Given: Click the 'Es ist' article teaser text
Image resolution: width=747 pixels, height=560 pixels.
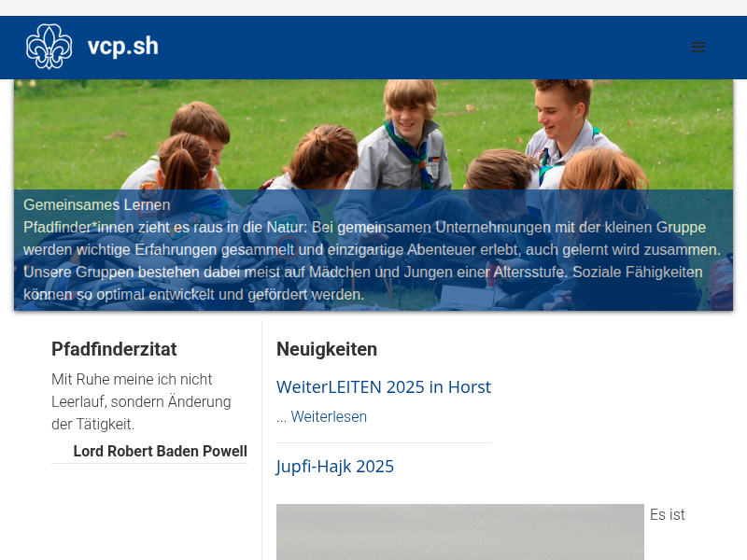Looking at the screenshot, I should tap(667, 514).
